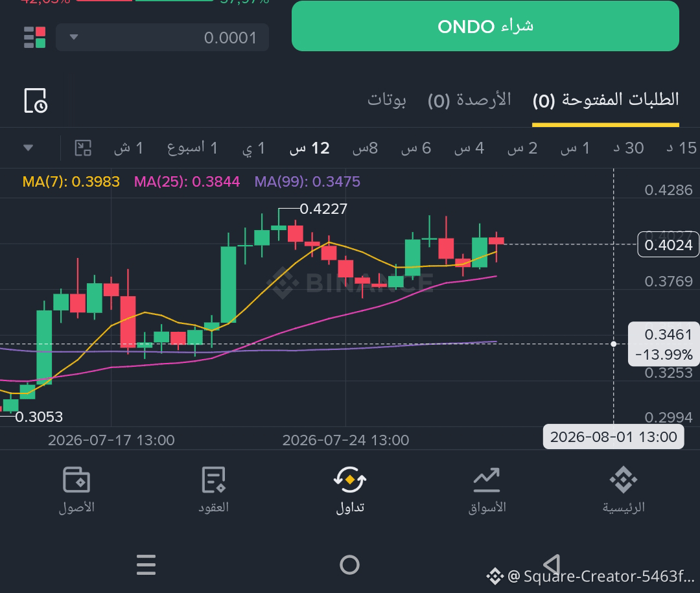Tap the 2026-07-17 13:00 time axis label
The image size is (700, 593).
111,440
